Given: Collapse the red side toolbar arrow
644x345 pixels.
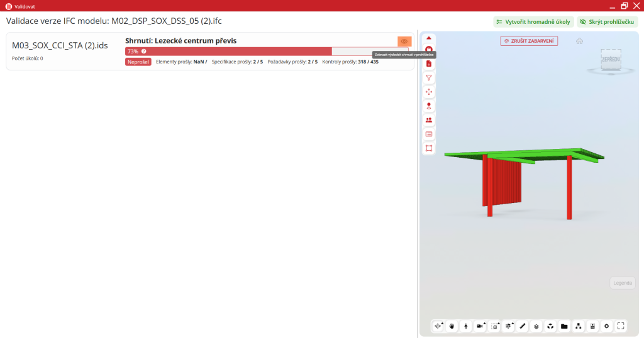Looking at the screenshot, I should pyautogui.click(x=429, y=38).
